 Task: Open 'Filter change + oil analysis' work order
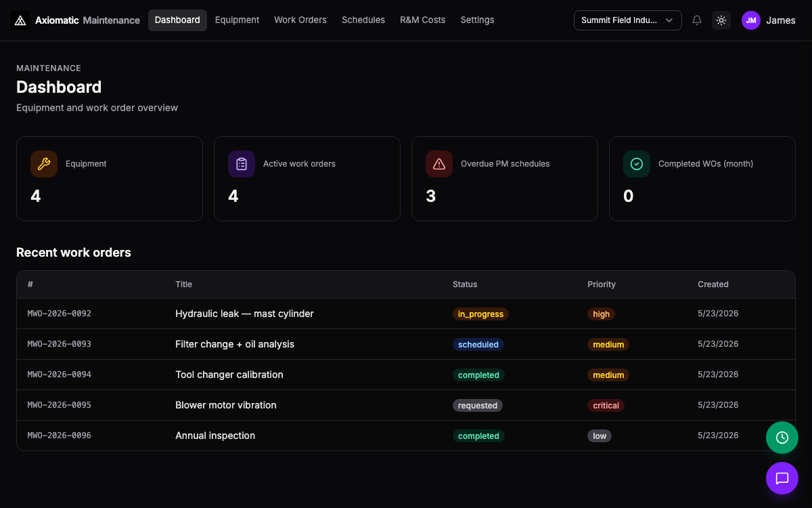(x=235, y=344)
